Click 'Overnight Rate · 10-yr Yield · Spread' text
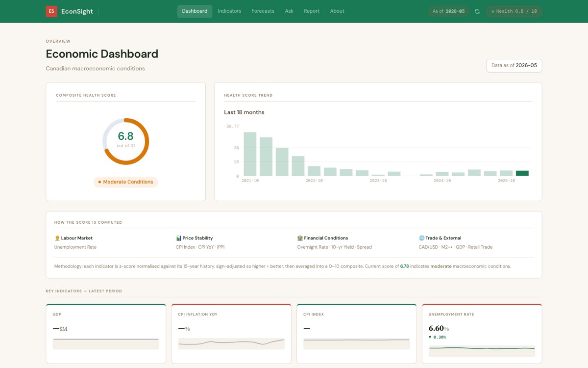Image resolution: width=588 pixels, height=368 pixels. tap(335, 247)
